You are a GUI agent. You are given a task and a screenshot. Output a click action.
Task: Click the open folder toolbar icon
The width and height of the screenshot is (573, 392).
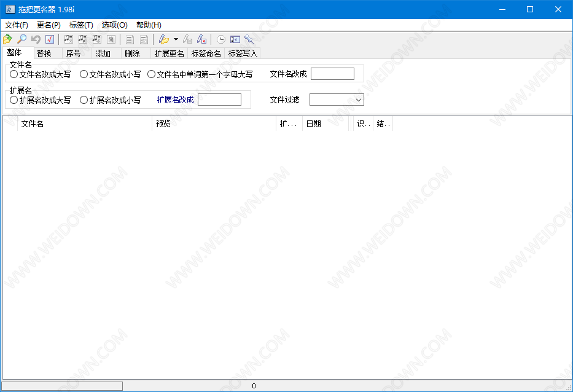coord(7,39)
